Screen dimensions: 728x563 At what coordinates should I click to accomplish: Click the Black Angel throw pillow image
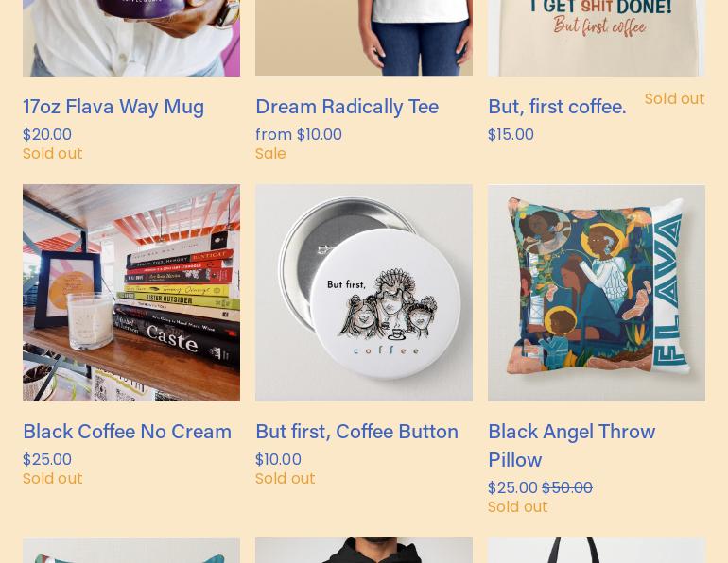click(x=597, y=293)
